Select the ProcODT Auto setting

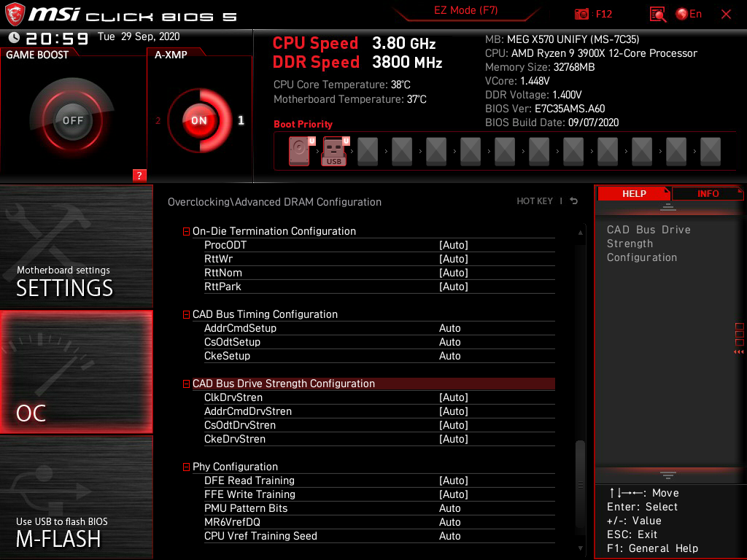(454, 245)
